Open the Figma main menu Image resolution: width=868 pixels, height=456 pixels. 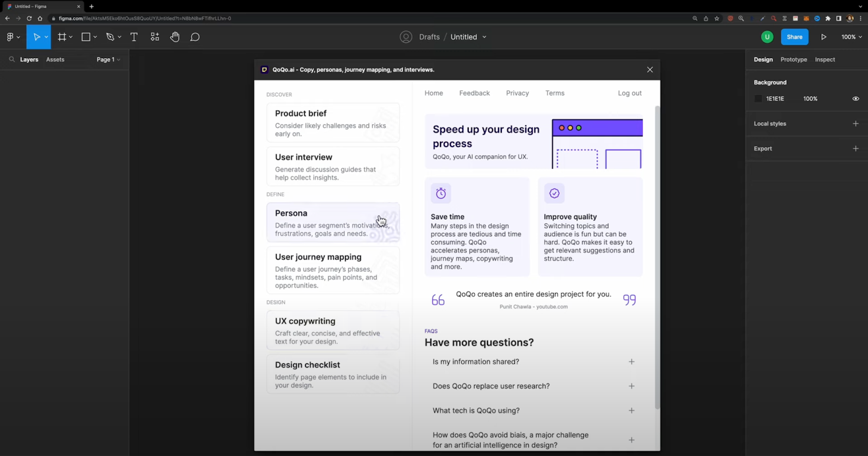(11, 37)
